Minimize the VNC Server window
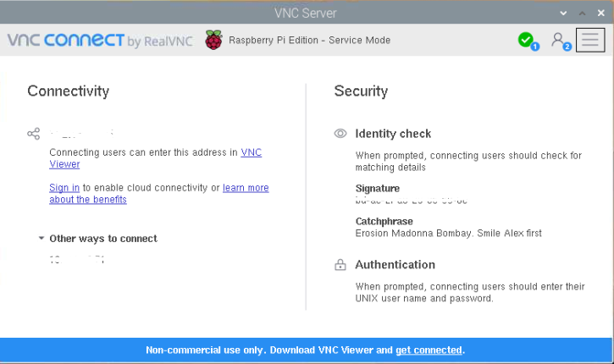614x364 pixels. click(x=563, y=13)
